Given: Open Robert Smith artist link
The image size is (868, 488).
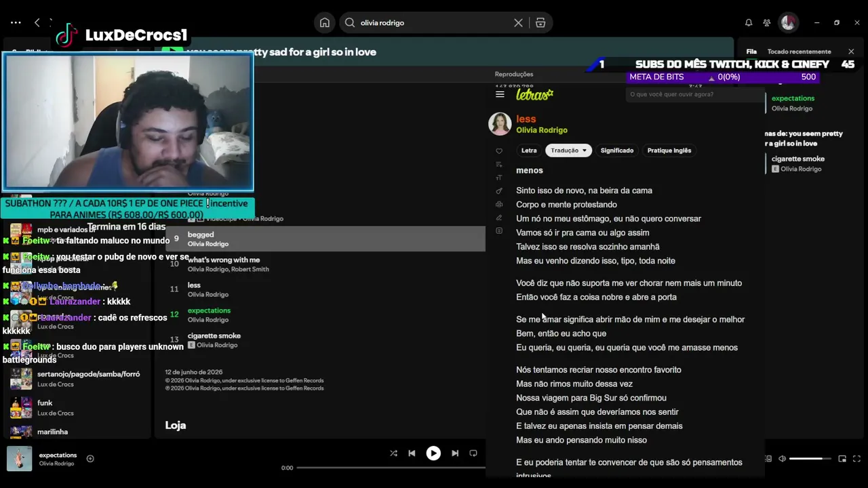Looking at the screenshot, I should (250, 269).
